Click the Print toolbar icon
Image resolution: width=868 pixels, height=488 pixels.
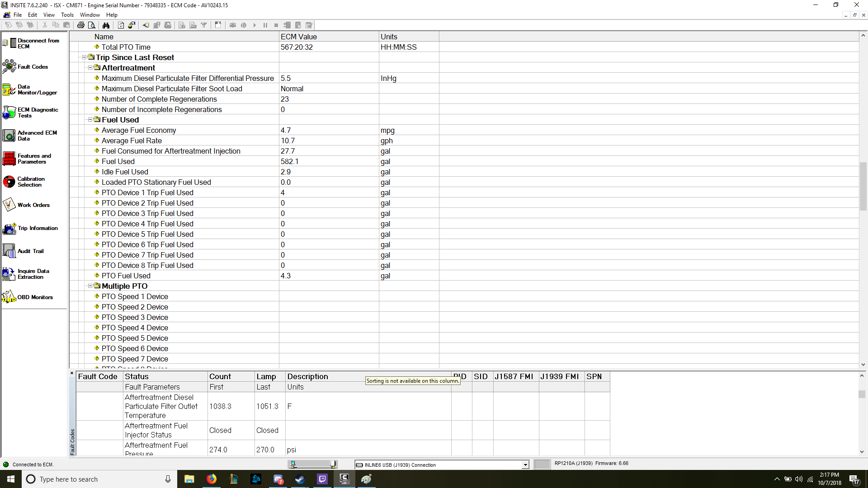(x=80, y=25)
